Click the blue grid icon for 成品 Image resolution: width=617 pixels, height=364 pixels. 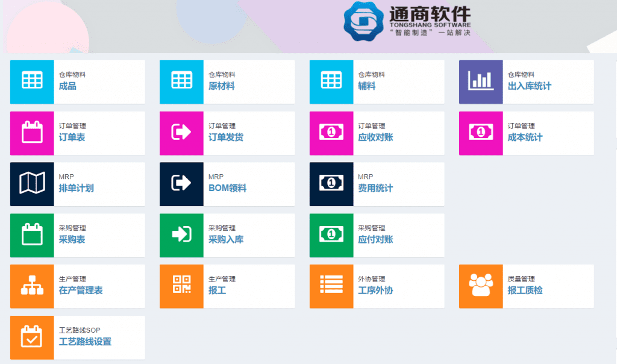pyautogui.click(x=32, y=81)
